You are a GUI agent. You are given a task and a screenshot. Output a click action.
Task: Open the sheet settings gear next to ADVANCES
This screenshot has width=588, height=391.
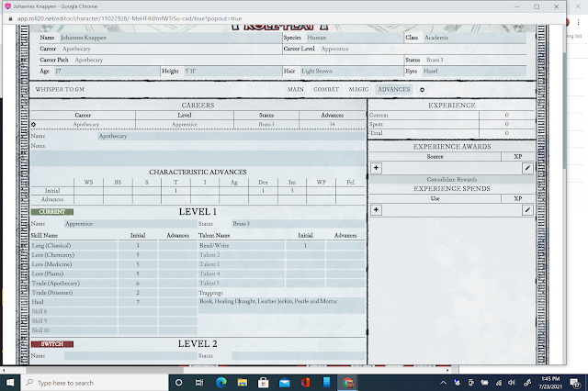(x=422, y=90)
